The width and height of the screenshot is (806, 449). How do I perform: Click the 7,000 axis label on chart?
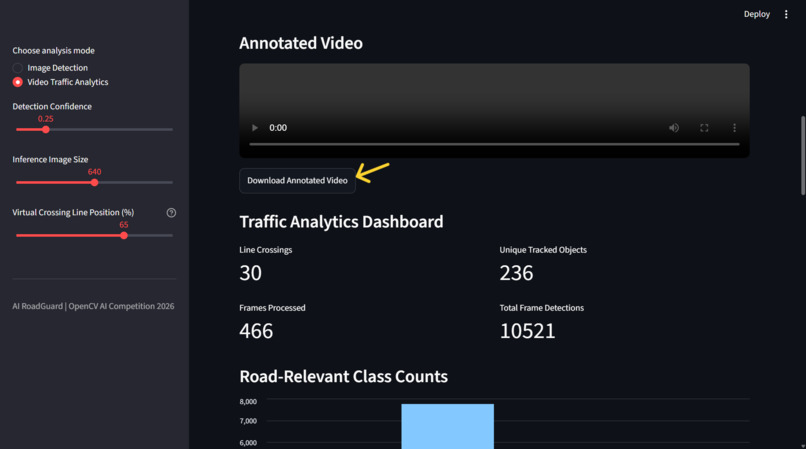click(x=248, y=421)
